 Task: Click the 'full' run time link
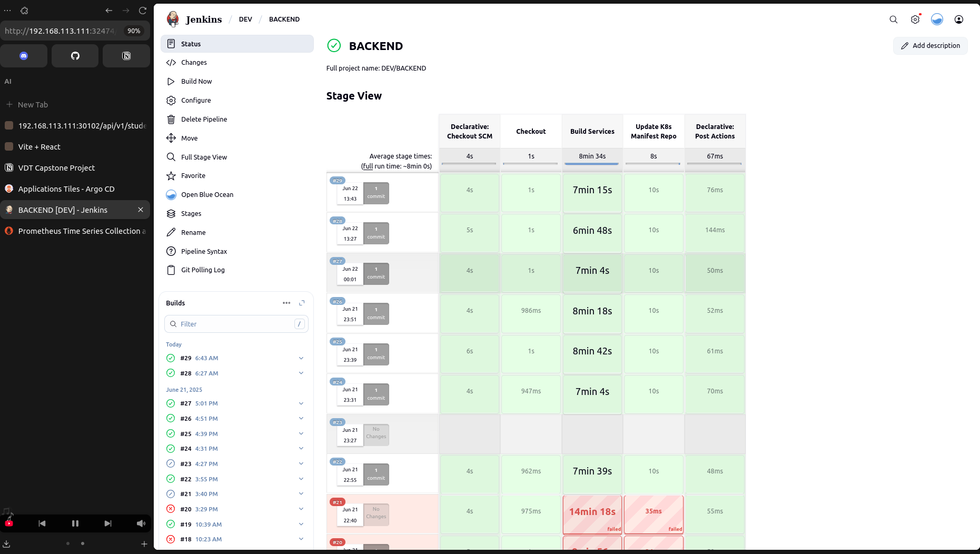pos(368,166)
